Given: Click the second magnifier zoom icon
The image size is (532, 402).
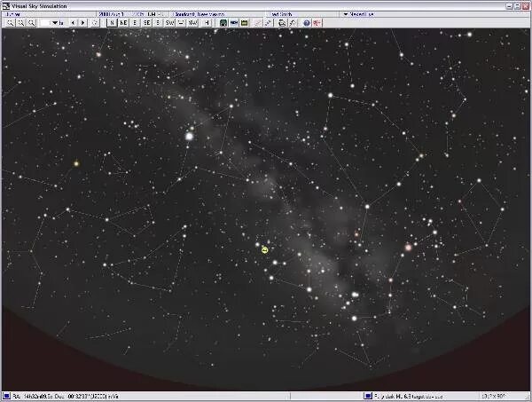Looking at the screenshot, I should tap(21, 23).
